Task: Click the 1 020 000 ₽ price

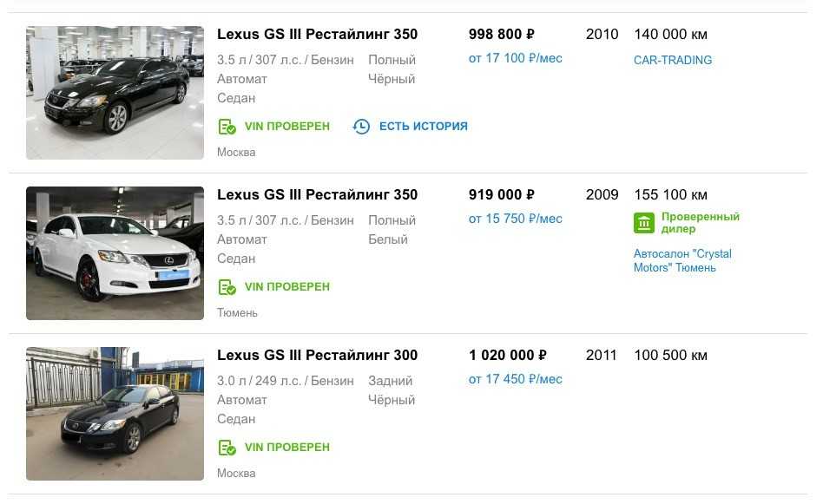Action: (x=507, y=356)
